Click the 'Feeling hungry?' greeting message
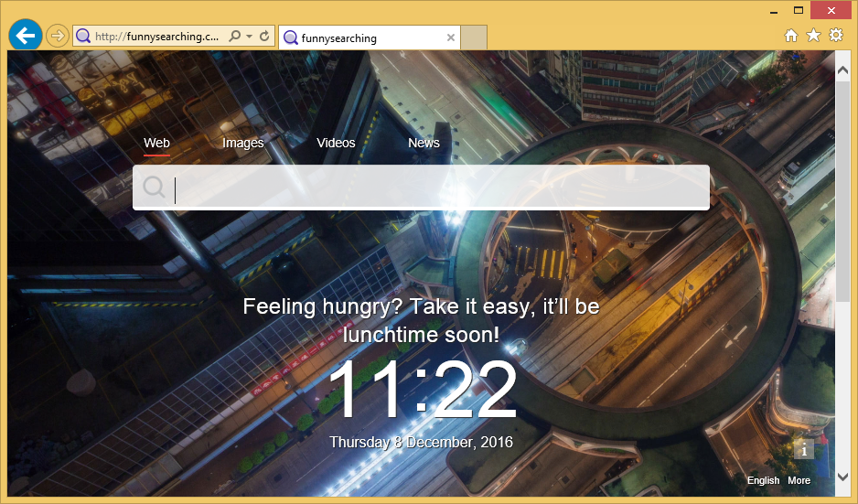 [422, 321]
